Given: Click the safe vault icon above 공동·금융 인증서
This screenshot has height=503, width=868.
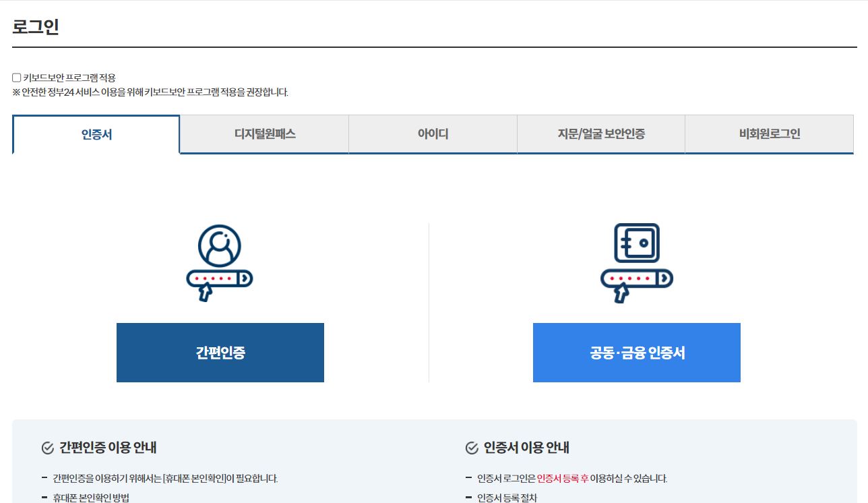Looking at the screenshot, I should (636, 241).
